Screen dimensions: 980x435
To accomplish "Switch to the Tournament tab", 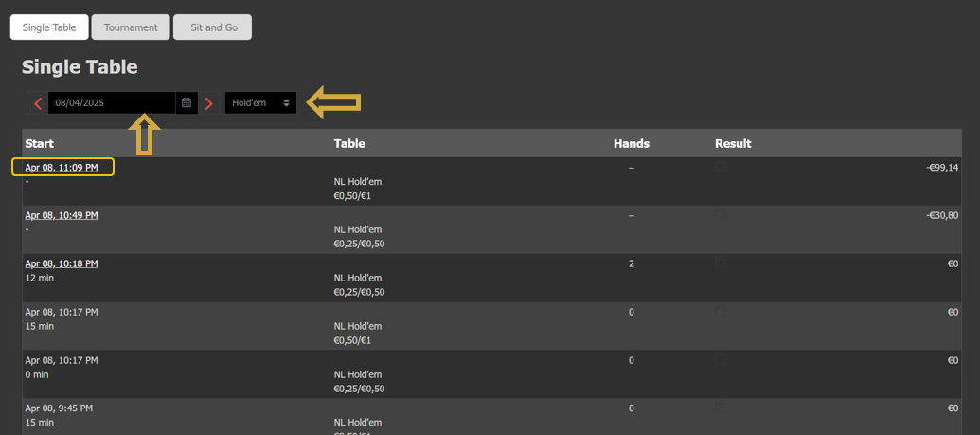I will pos(131,27).
